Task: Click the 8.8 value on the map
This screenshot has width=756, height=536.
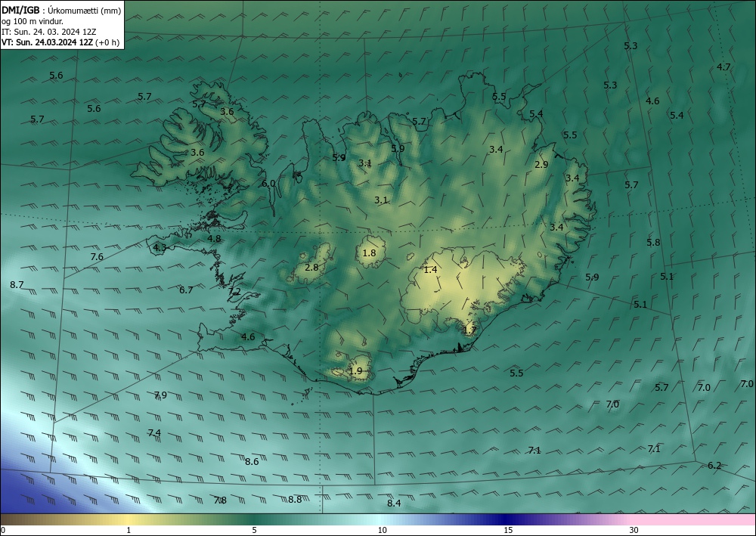Action: point(295,500)
